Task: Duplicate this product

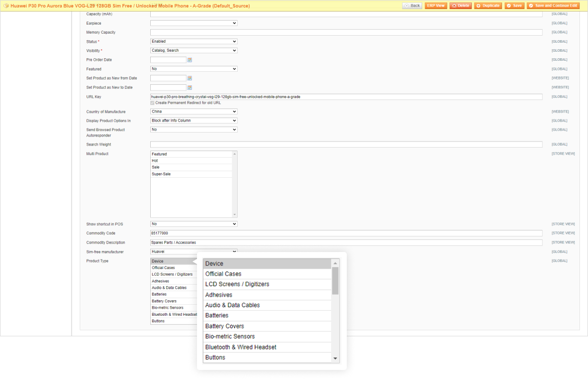Action: pos(488,6)
